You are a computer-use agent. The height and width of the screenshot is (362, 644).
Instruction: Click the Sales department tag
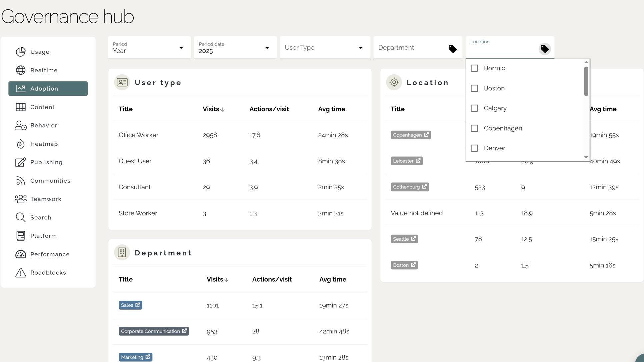130,305
